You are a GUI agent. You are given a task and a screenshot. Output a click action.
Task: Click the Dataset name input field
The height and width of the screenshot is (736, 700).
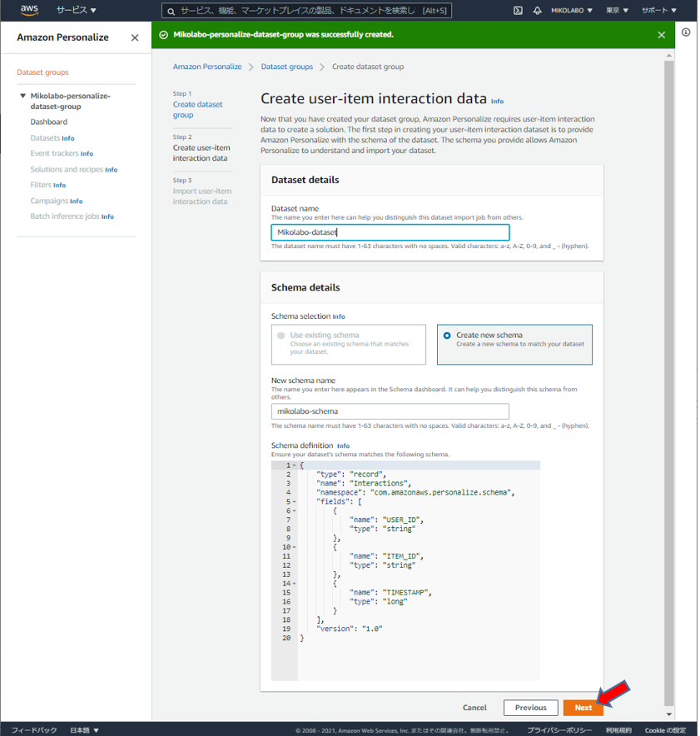pos(391,233)
